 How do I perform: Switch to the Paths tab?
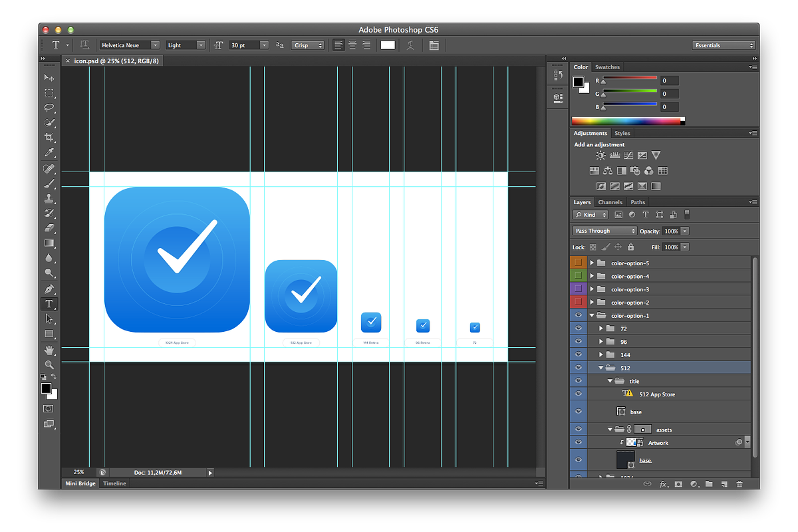click(x=638, y=202)
